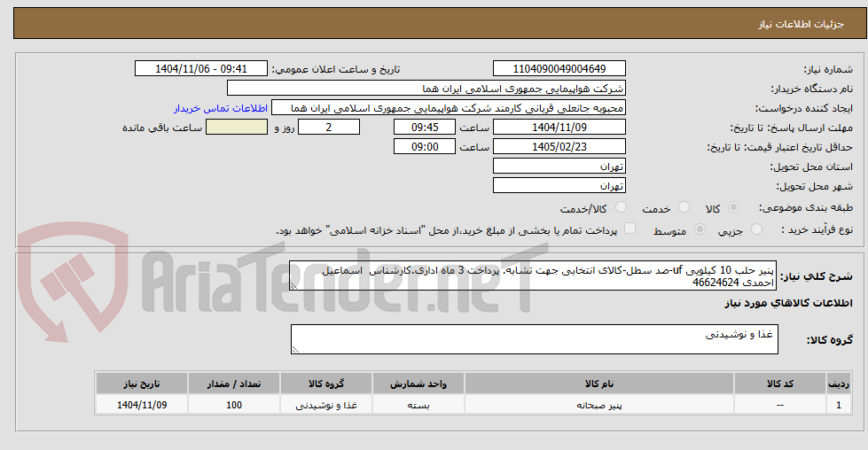Toggle the اسناد خزانه اسلامی payment checkbox
The height and width of the screenshot is (450, 868).
[x=630, y=229]
